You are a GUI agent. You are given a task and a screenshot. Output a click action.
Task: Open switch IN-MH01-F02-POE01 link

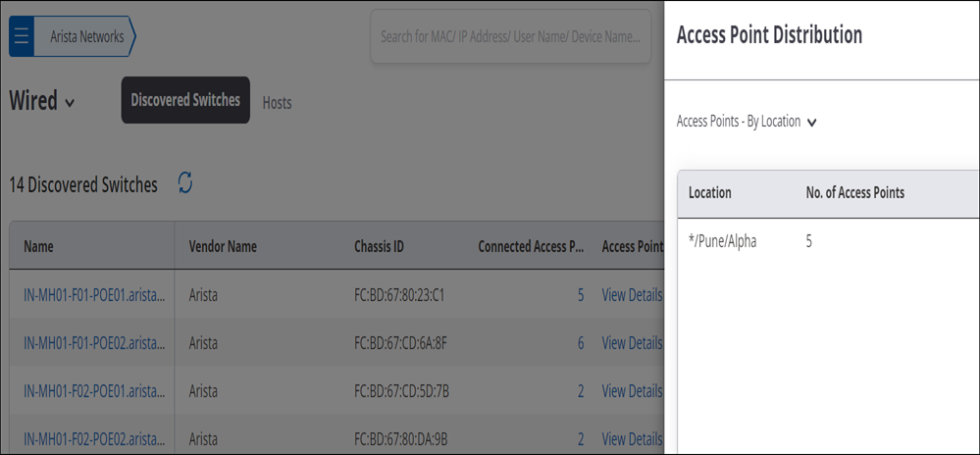coord(95,391)
